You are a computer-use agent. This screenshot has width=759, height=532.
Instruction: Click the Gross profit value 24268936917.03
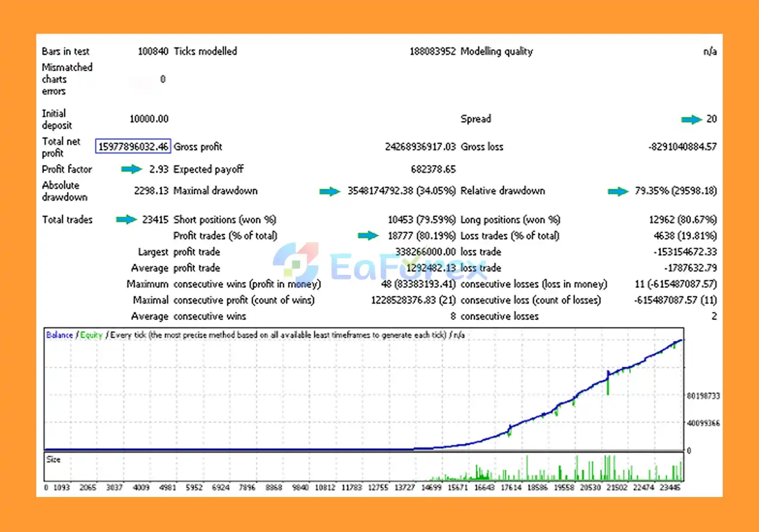420,147
